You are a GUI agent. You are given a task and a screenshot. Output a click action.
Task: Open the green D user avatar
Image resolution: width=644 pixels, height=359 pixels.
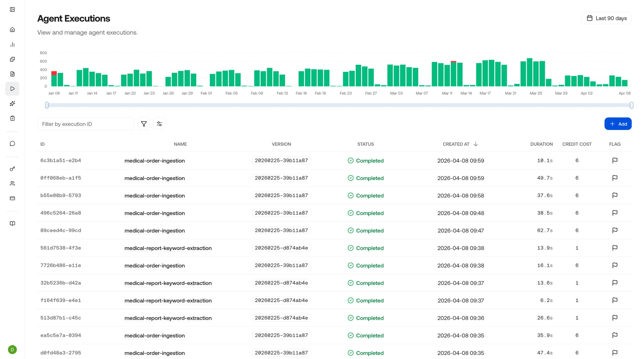coord(12,350)
